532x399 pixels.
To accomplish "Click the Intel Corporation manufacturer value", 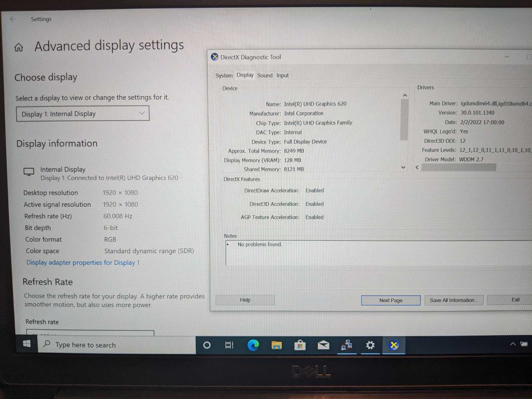I will (303, 113).
